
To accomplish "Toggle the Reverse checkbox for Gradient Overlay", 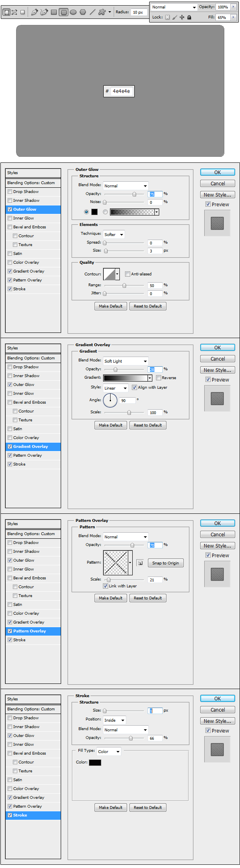I will [x=158, y=378].
